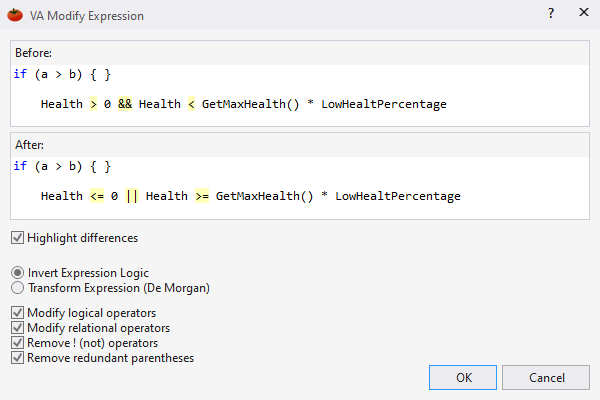
Task: Click the question mark help button
Action: pos(551,15)
